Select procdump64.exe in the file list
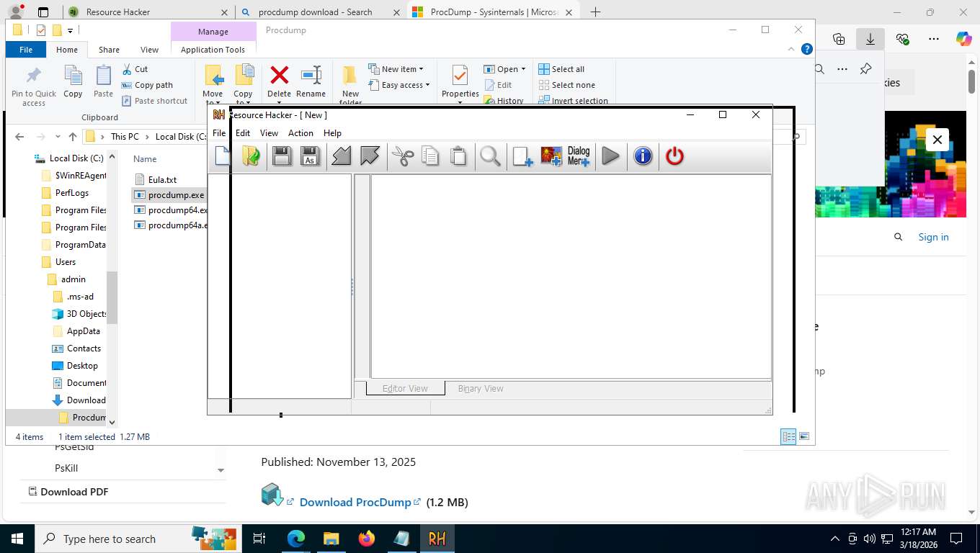The width and height of the screenshot is (980, 553). click(171, 210)
